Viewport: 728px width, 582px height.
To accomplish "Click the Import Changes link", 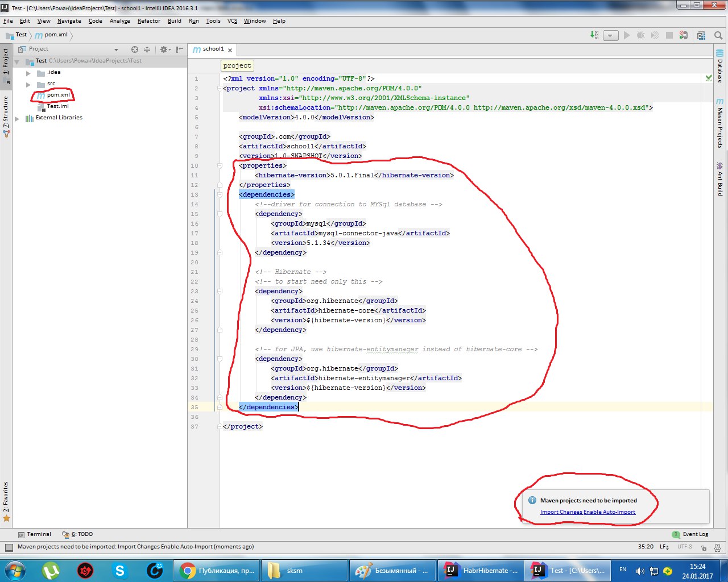I will 561,512.
